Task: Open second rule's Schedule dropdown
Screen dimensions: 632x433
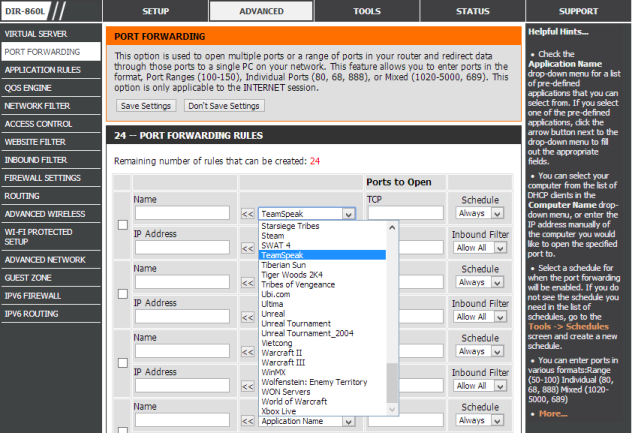Action: (x=480, y=282)
